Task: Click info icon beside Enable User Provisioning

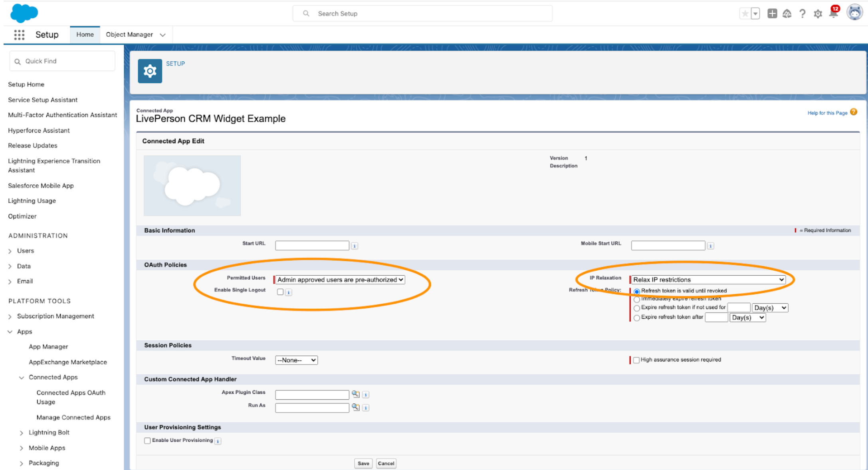Action: [218, 441]
